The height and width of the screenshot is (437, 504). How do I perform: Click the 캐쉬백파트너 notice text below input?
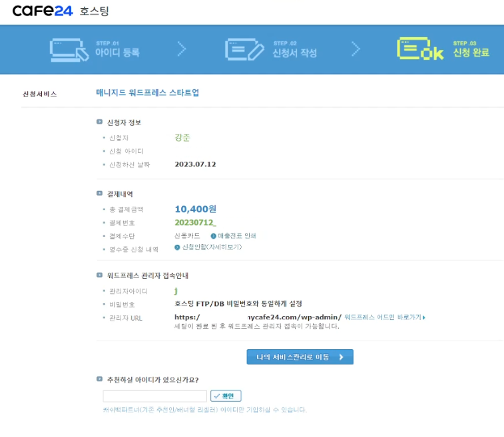click(205, 410)
